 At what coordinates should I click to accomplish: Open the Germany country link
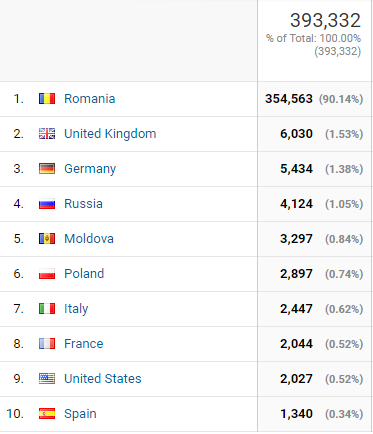90,169
